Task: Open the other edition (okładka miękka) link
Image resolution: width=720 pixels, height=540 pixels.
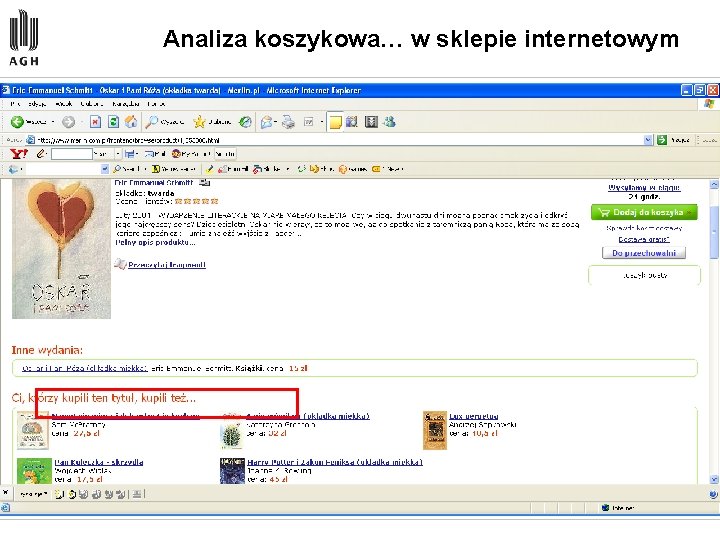Action: [85, 368]
